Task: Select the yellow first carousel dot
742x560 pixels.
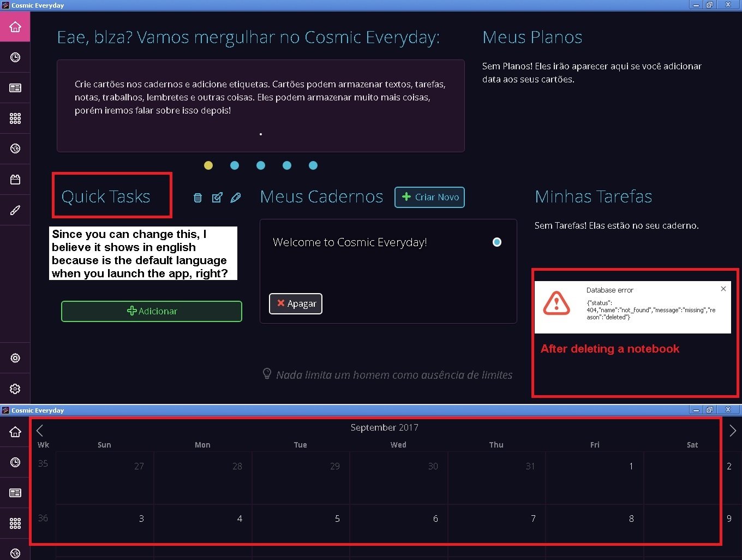Action: tap(208, 165)
